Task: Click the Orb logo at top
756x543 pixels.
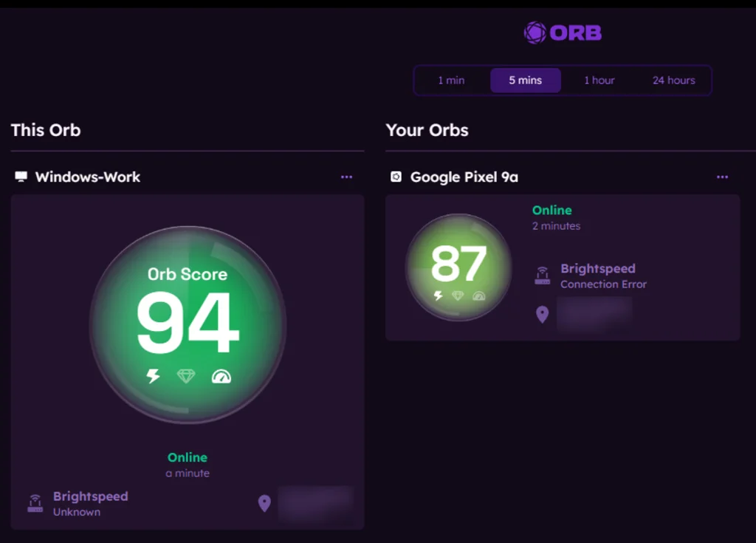Action: (563, 33)
